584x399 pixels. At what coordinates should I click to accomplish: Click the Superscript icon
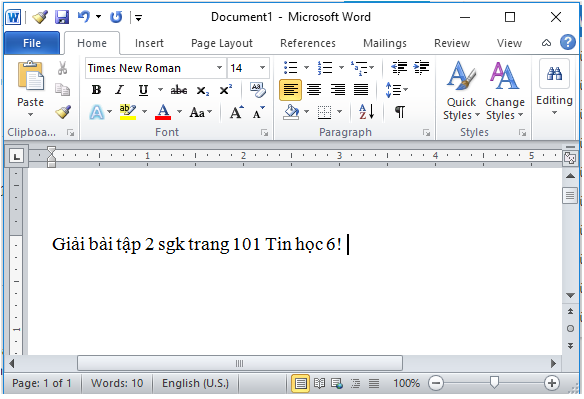click(x=225, y=90)
